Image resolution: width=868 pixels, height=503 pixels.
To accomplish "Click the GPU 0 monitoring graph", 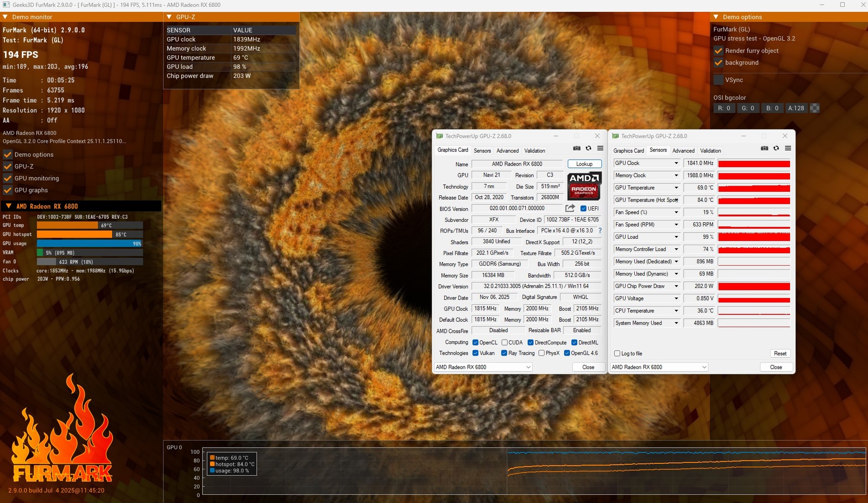I will (x=533, y=472).
